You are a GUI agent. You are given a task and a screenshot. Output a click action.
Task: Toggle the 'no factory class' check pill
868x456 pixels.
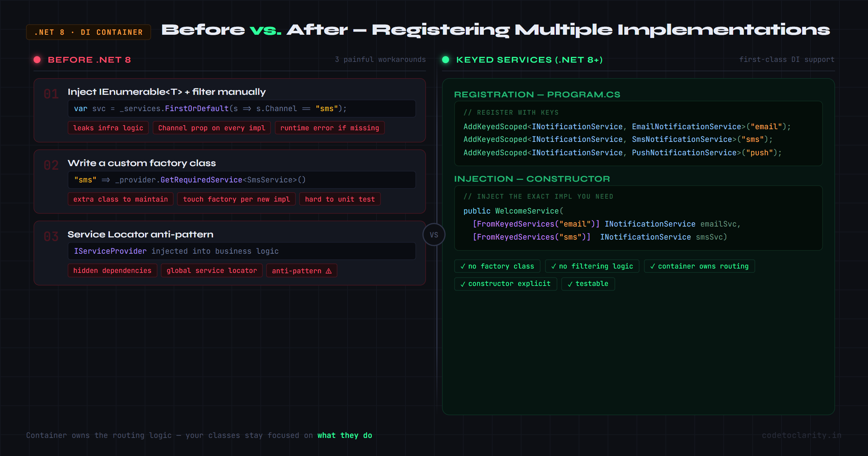(x=497, y=266)
